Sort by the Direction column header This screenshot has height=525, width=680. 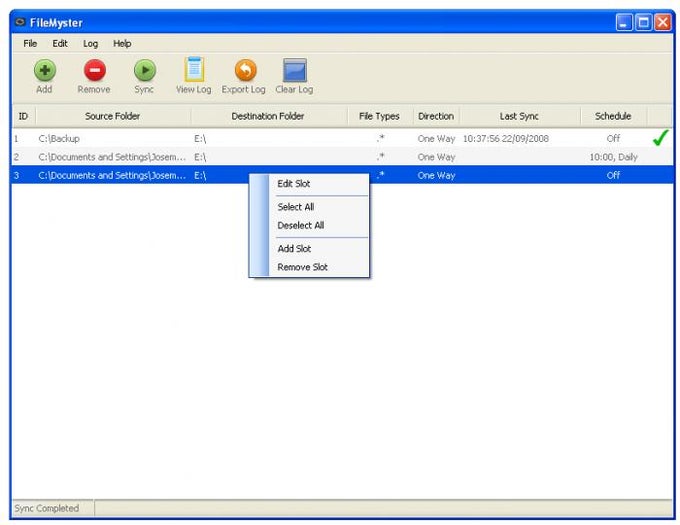tap(436, 116)
